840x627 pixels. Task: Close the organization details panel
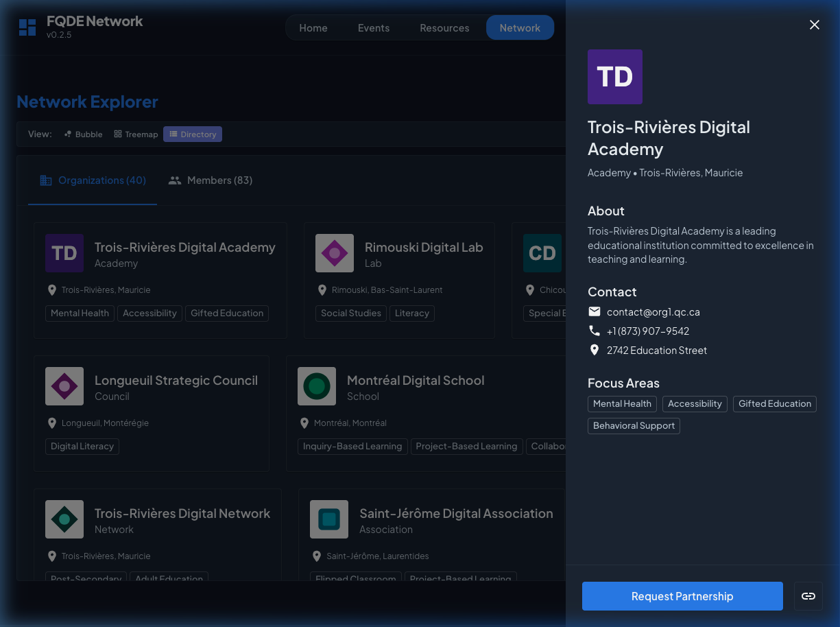[x=814, y=25]
